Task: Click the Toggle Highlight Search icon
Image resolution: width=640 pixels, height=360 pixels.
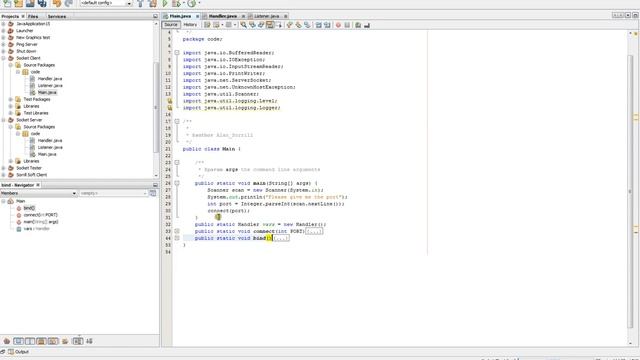Action: [270, 25]
